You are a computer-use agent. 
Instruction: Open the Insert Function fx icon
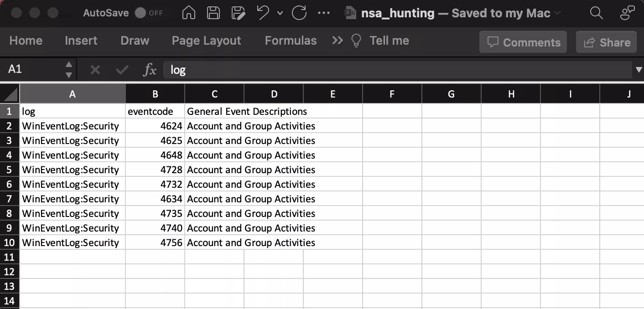[150, 70]
